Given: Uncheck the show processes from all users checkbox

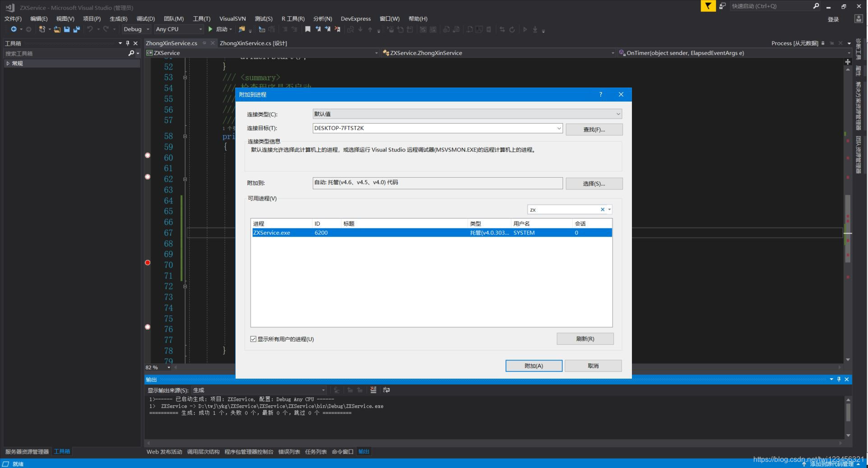Looking at the screenshot, I should click(x=253, y=339).
